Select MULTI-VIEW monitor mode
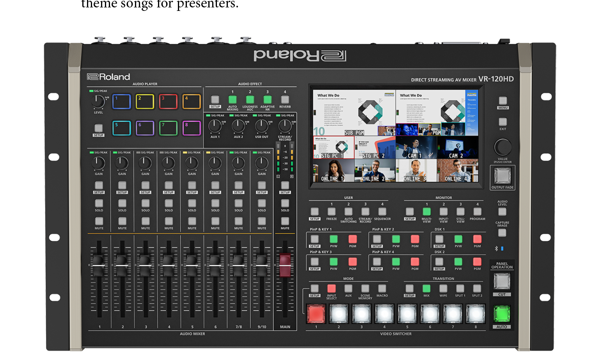Viewport: 600px width, 364px height. (427, 212)
